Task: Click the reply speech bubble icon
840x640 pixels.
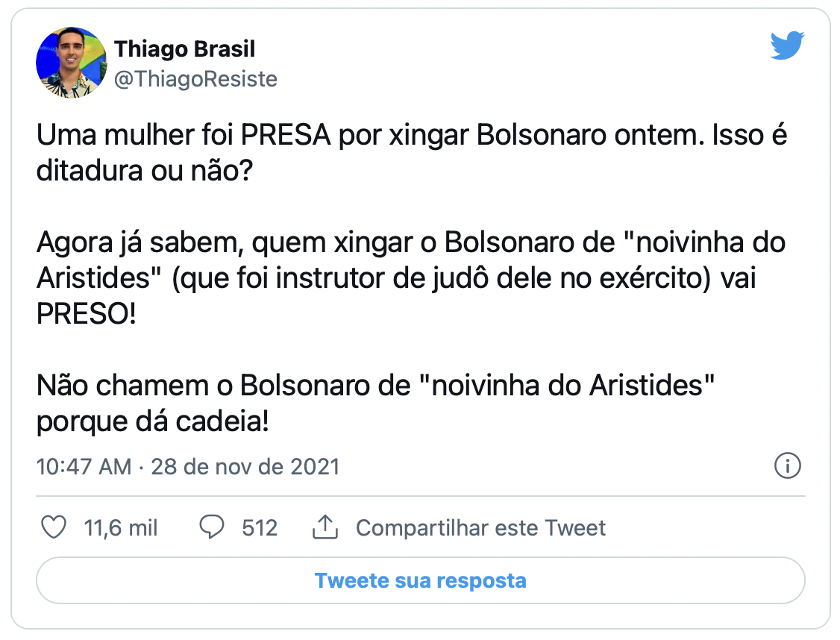Action: click(212, 528)
